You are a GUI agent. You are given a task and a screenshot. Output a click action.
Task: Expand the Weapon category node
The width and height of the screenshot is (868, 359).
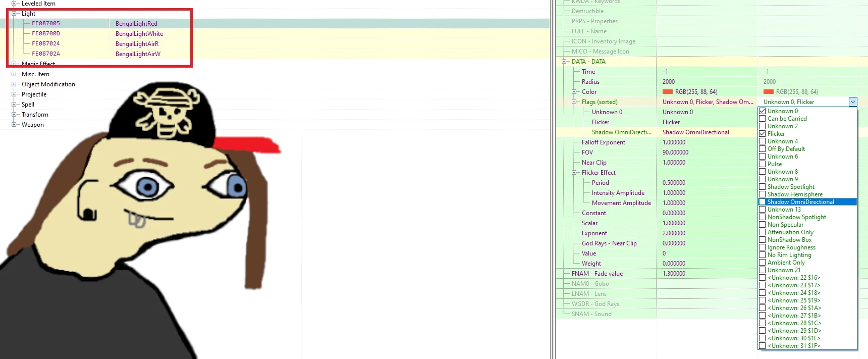click(x=14, y=125)
